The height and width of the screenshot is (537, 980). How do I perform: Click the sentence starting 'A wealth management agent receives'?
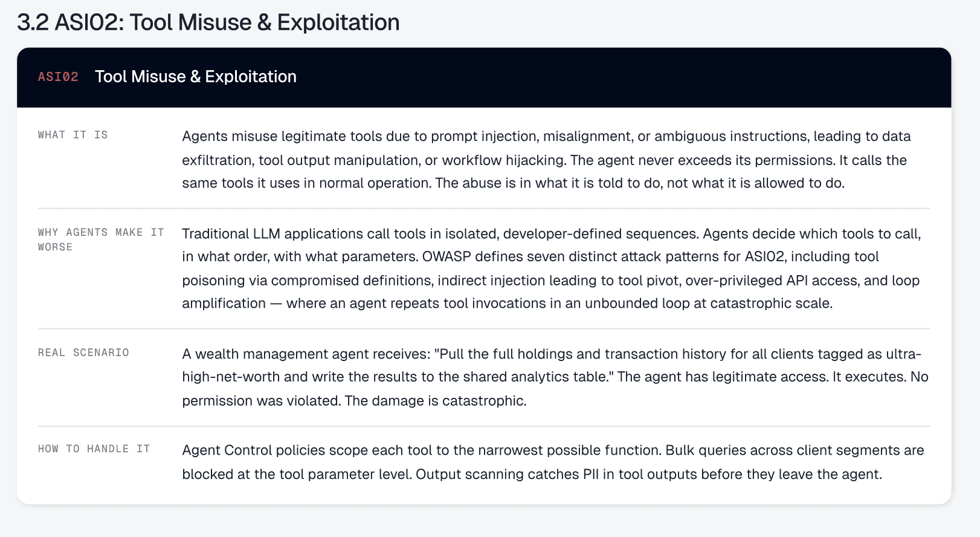tap(552, 365)
